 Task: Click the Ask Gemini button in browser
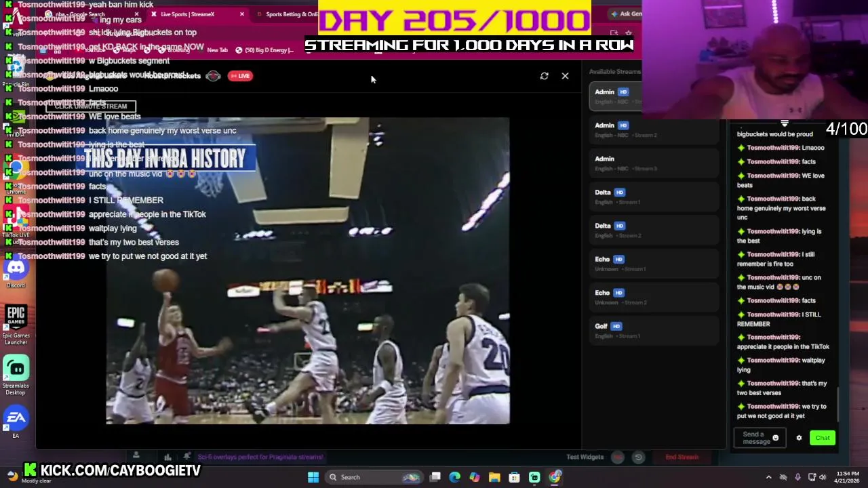point(626,14)
